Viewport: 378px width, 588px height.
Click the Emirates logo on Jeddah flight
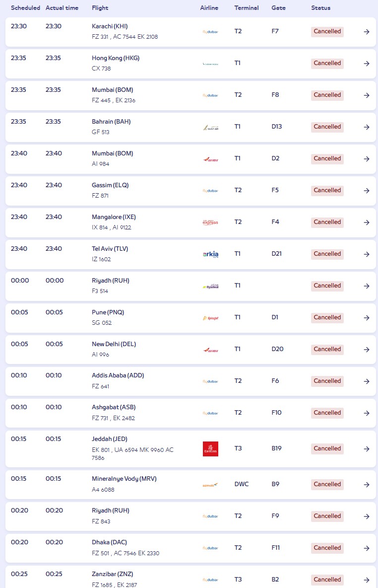point(210,449)
